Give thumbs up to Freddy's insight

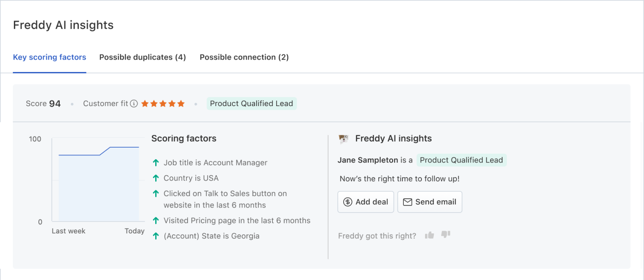429,235
